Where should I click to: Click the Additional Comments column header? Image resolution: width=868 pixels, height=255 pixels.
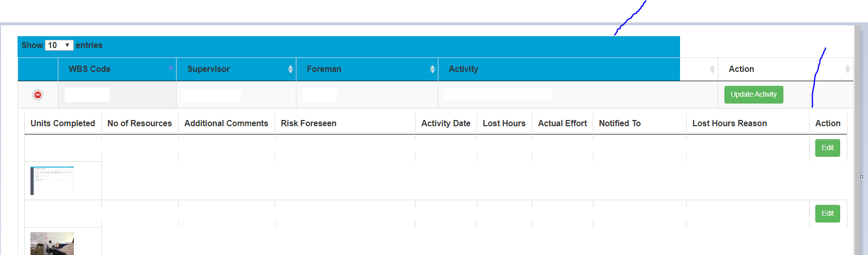[x=226, y=124]
